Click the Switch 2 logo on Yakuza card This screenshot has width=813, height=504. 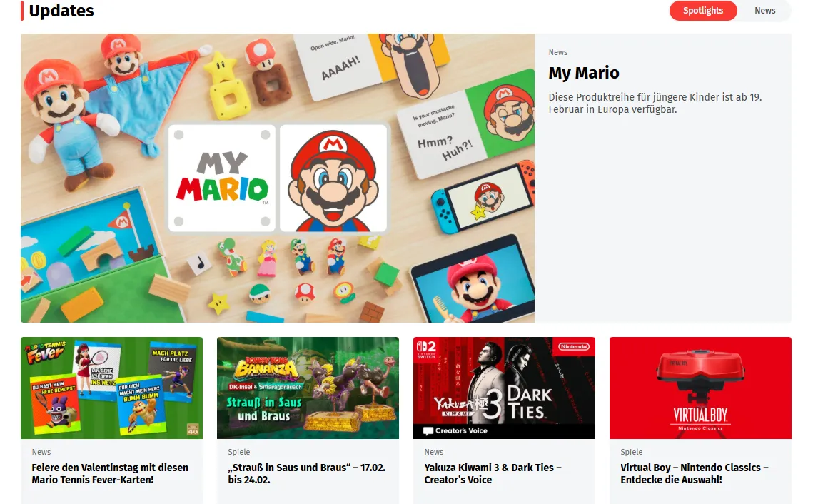(x=426, y=350)
